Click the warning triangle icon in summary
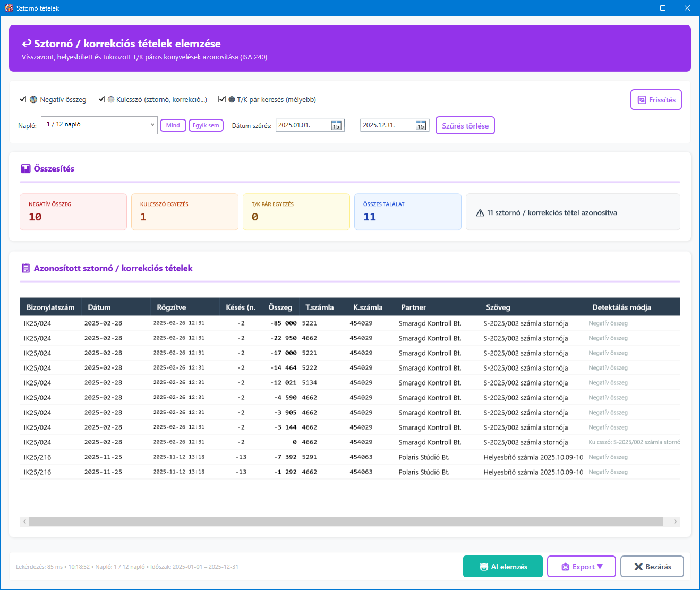Screen dimensions: 700x590 pos(480,213)
